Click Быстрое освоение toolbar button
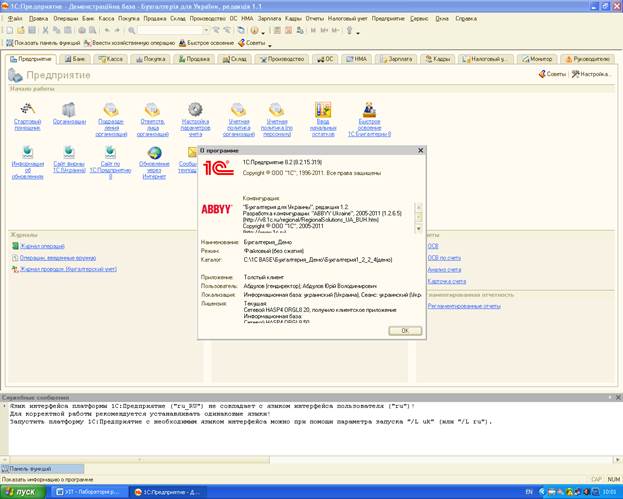The image size is (623, 499). point(206,43)
